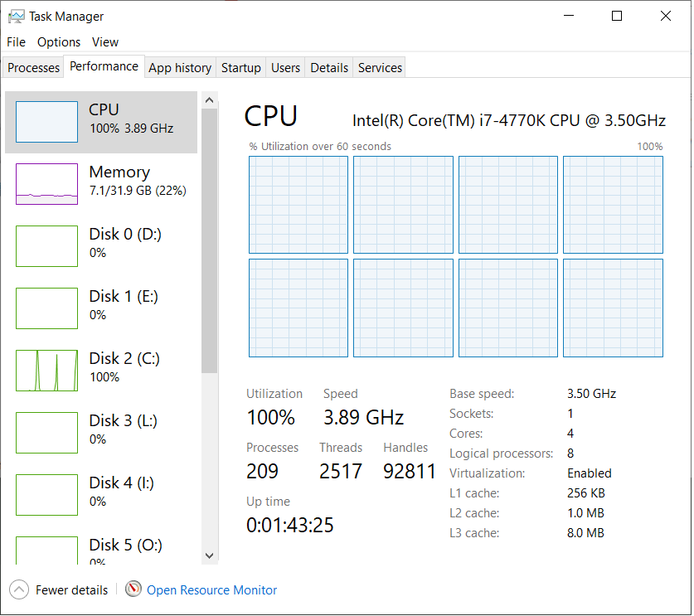Viewport: 694px width, 616px height.
Task: Click the Base speed 3.50 GHz value
Action: pos(593,395)
